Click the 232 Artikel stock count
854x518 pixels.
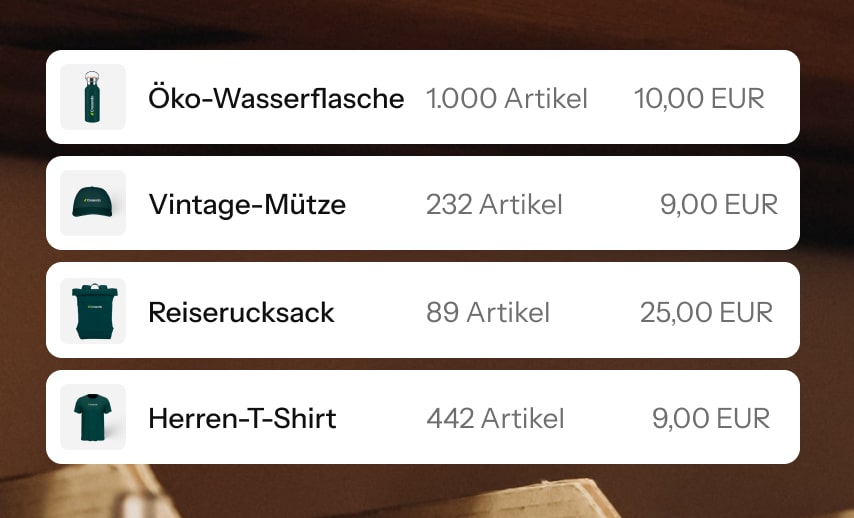pos(494,204)
